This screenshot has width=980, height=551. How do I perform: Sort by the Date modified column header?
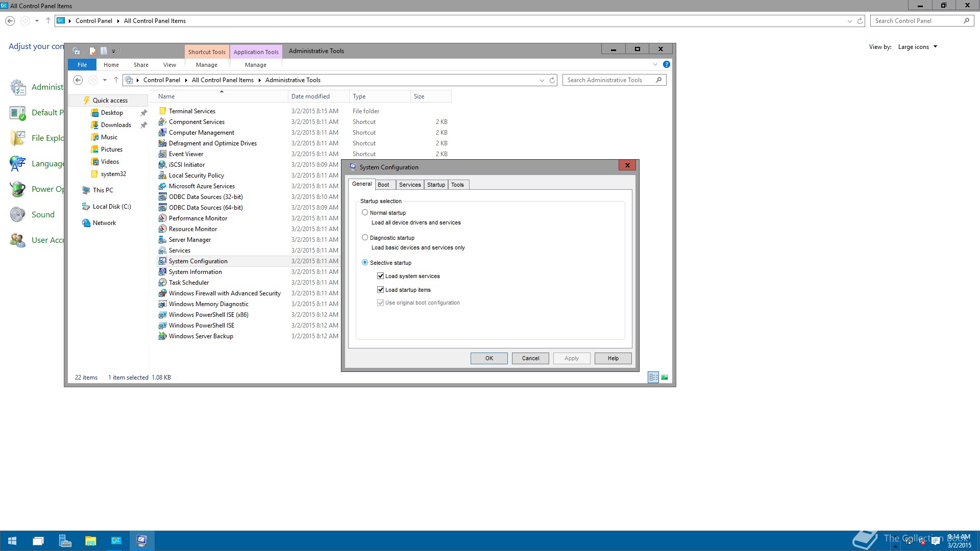click(318, 96)
